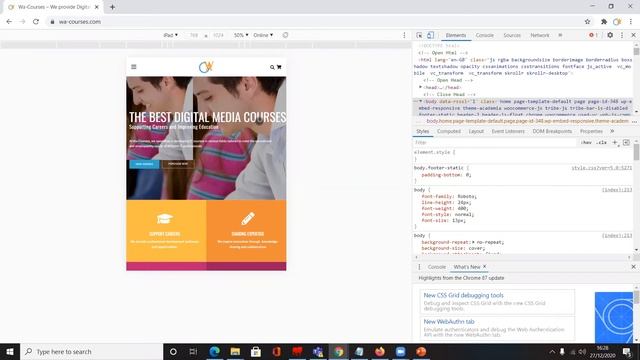The width and height of the screenshot is (640, 360).
Task: Select the Layout sidebar tab
Action: (476, 131)
